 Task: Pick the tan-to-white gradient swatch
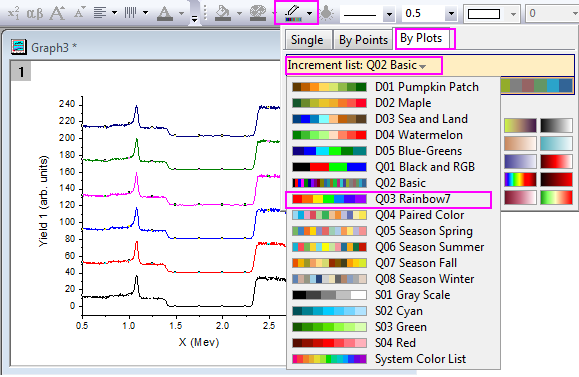click(x=520, y=143)
